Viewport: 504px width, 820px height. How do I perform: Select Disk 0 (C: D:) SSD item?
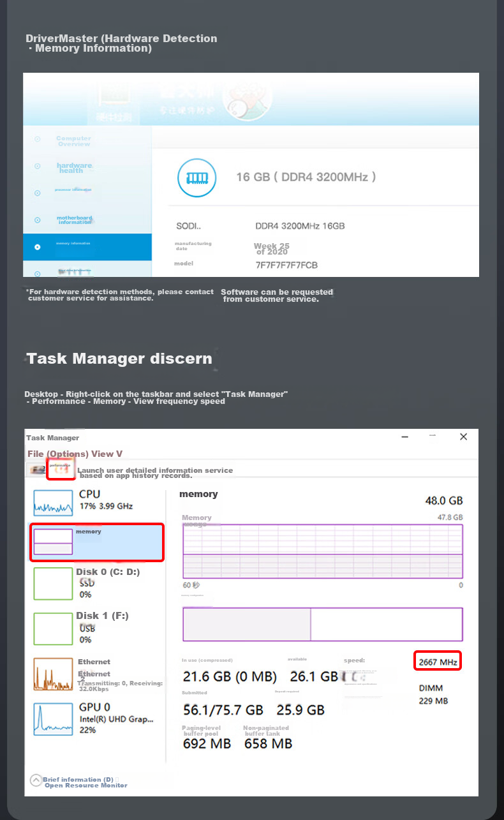click(x=96, y=583)
